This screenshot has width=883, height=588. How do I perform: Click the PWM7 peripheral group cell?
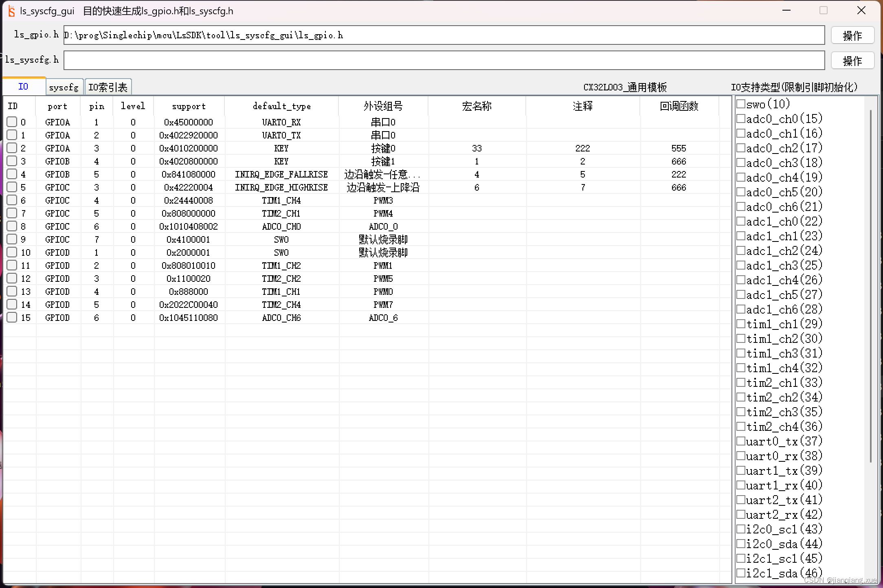(383, 305)
